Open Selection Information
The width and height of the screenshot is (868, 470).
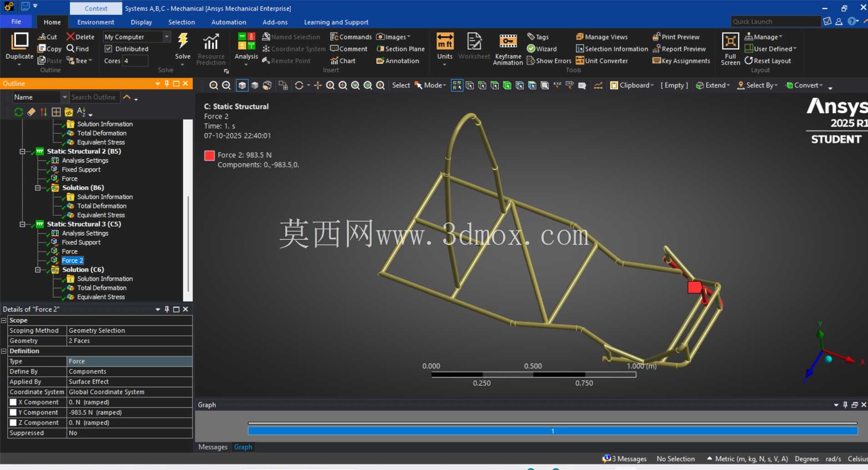[x=612, y=49]
